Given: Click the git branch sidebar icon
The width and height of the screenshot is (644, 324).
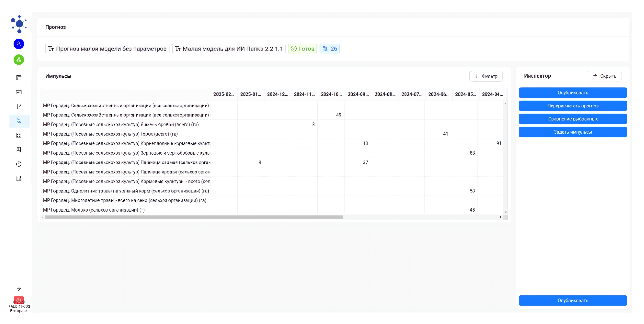Looking at the screenshot, I should [x=19, y=107].
